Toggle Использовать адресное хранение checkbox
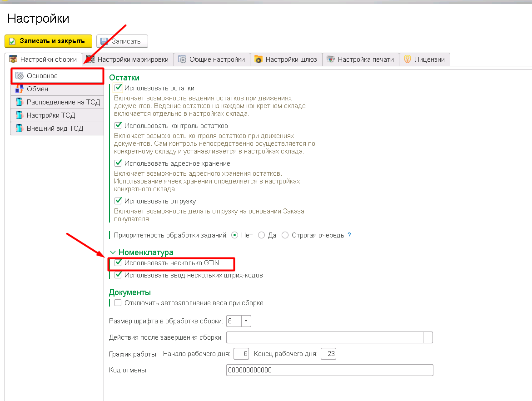The image size is (532, 401). click(x=118, y=163)
